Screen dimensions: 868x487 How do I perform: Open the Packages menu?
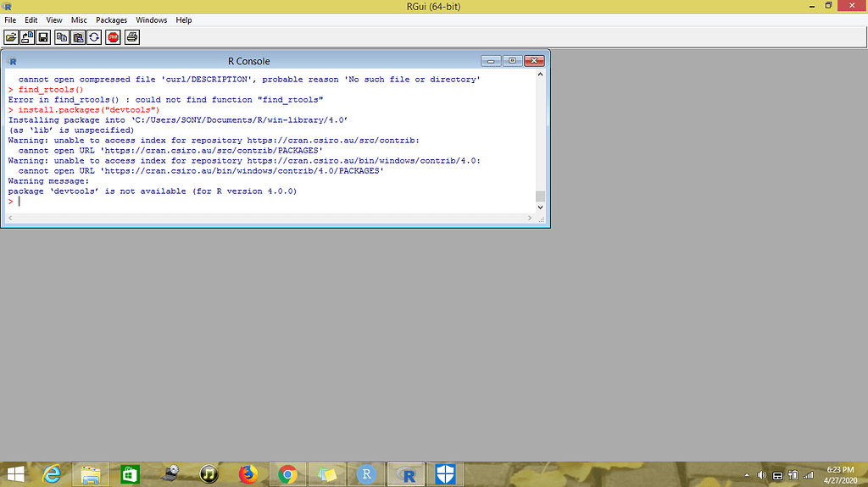pos(111,19)
